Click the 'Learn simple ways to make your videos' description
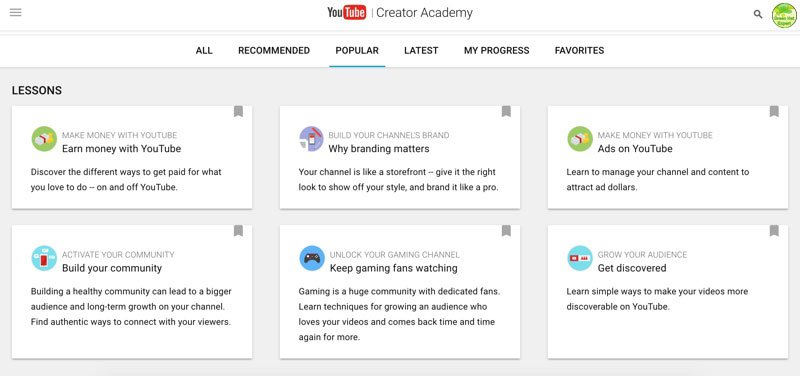 tap(657, 299)
